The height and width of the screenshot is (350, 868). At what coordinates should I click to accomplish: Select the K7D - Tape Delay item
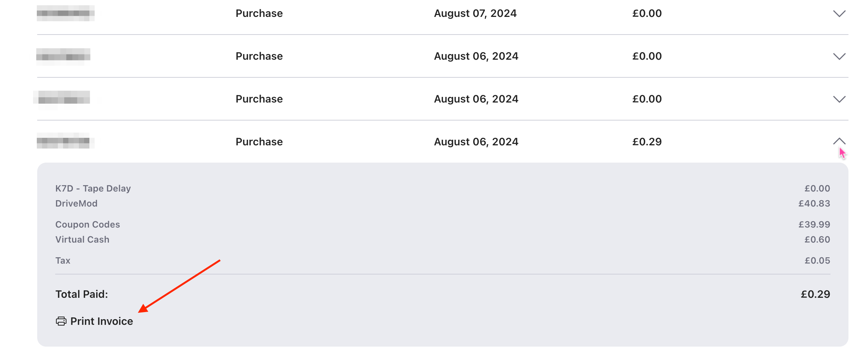point(93,188)
